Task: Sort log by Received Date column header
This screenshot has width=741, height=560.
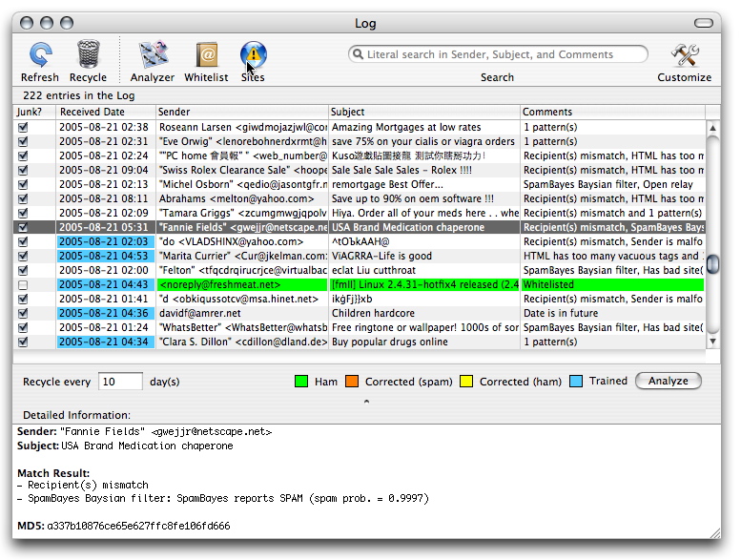Action: [105, 112]
